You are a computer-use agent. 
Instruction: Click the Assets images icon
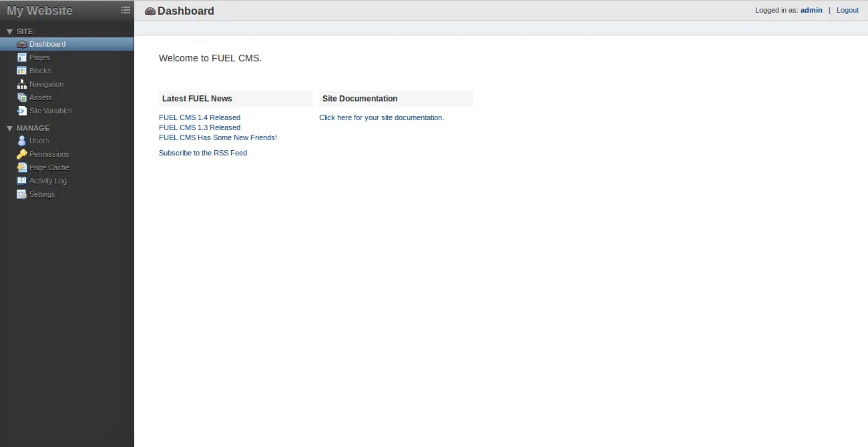click(x=22, y=97)
